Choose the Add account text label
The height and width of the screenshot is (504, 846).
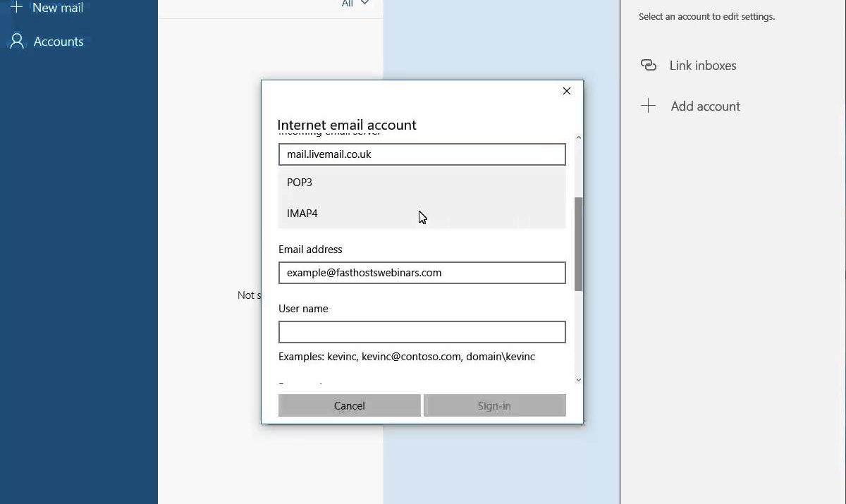705,106
